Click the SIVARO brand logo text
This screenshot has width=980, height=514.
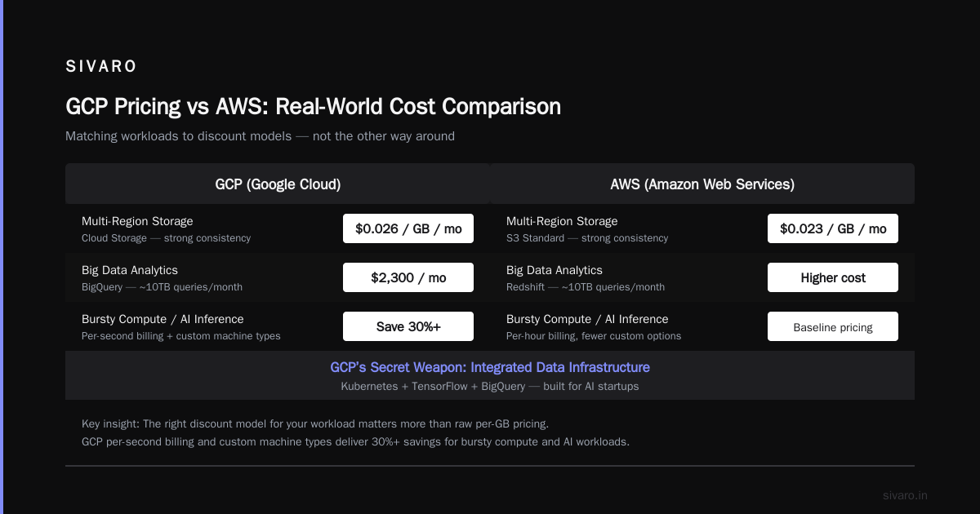pyautogui.click(x=101, y=67)
